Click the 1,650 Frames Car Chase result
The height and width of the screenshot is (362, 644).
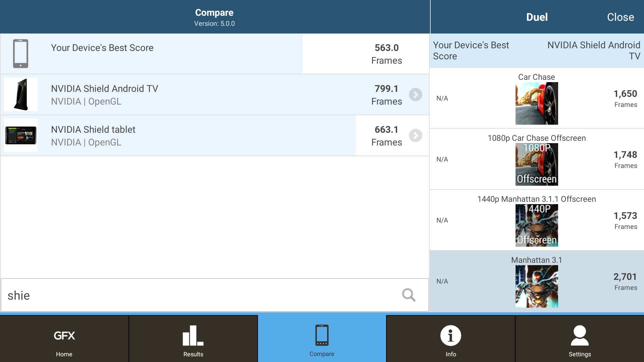[x=625, y=99]
